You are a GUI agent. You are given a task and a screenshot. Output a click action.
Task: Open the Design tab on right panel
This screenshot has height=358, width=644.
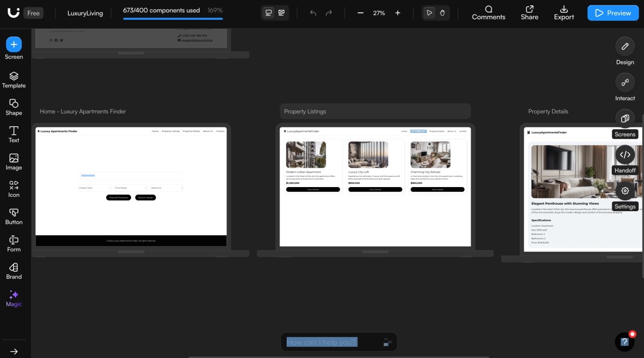pyautogui.click(x=625, y=47)
